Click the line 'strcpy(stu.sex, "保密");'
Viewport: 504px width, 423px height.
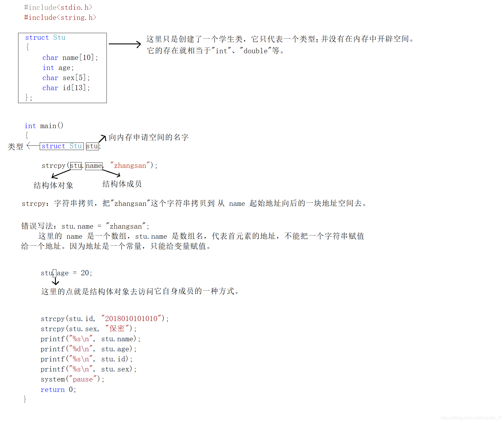(89, 329)
